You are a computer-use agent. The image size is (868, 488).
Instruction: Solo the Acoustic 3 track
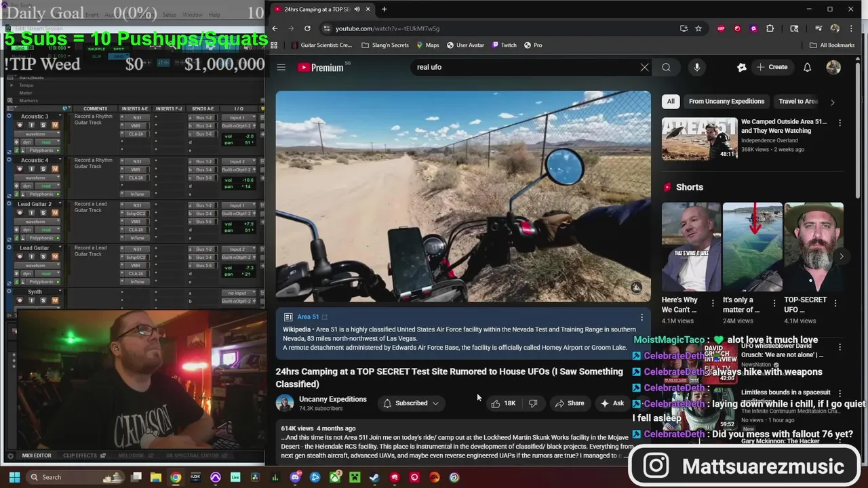[x=43, y=125]
